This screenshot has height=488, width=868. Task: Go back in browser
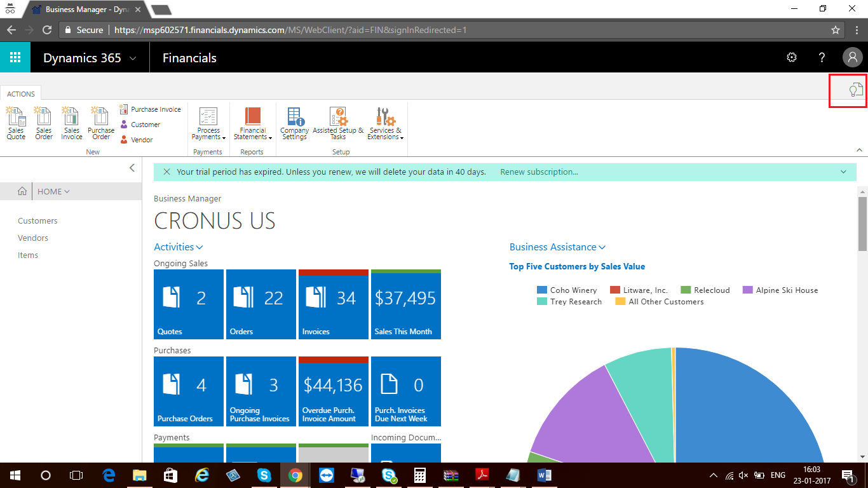coord(11,30)
